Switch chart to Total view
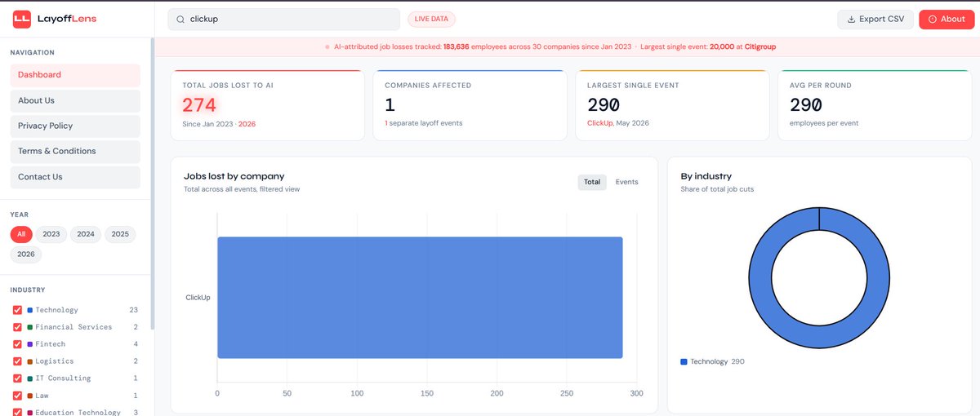 [592, 182]
